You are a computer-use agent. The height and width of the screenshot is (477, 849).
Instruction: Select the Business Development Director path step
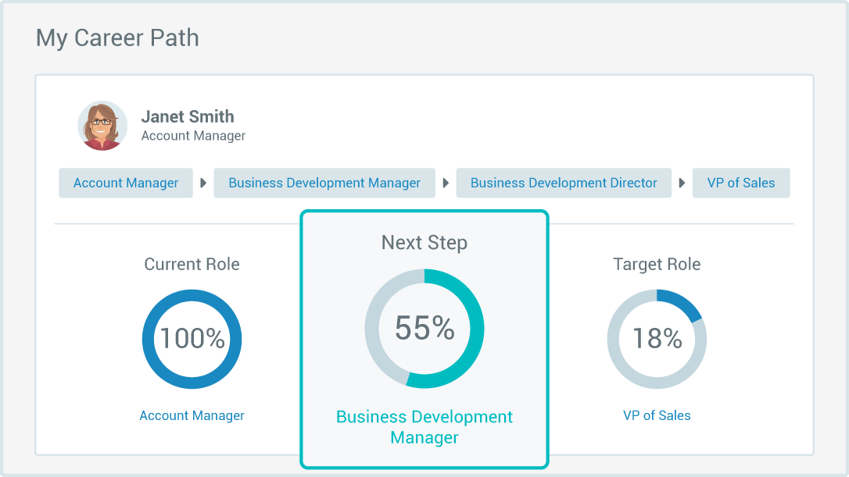(x=564, y=183)
